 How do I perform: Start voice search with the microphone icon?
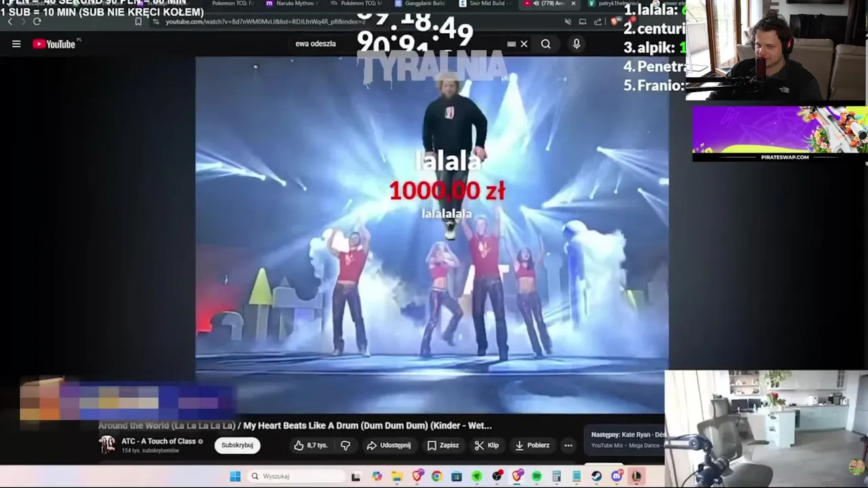pyautogui.click(x=576, y=44)
